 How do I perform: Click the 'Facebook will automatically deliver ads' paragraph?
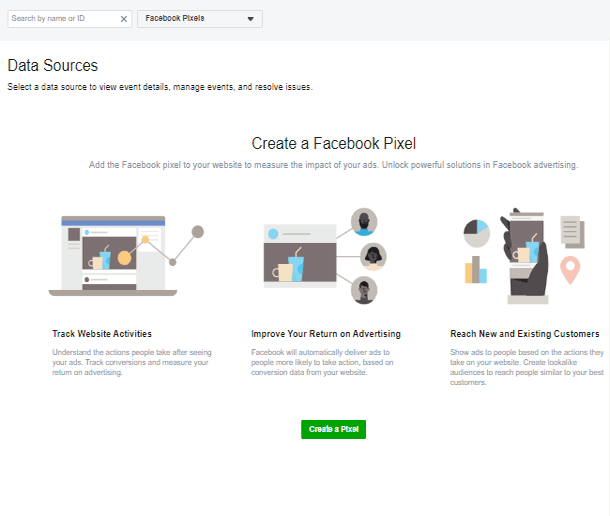[x=322, y=362]
